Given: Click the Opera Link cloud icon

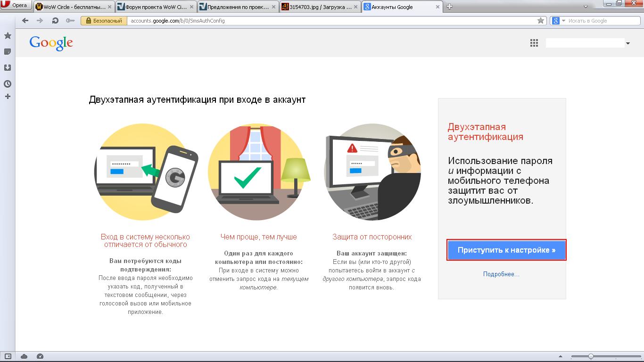Looking at the screenshot, I should pyautogui.click(x=24, y=357).
